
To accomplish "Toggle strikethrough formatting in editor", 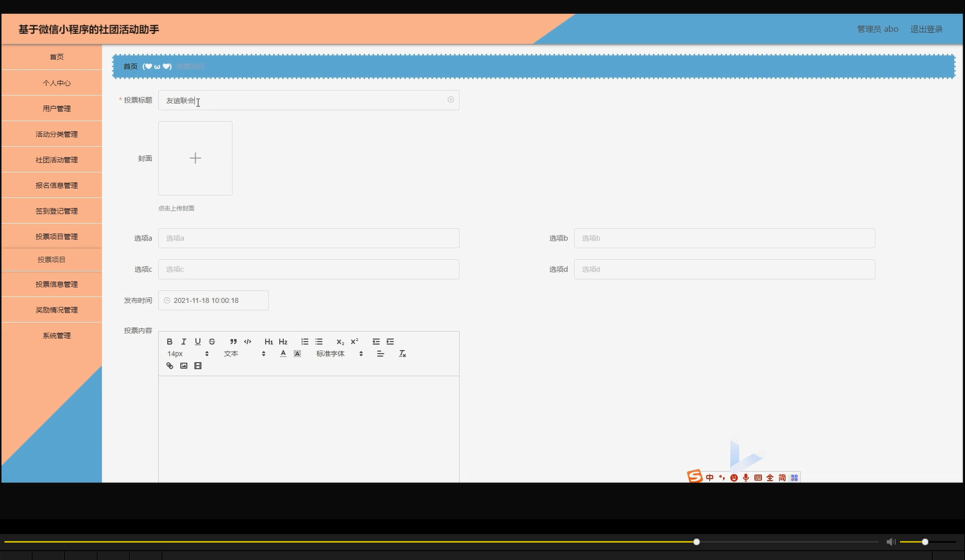I will tap(212, 342).
